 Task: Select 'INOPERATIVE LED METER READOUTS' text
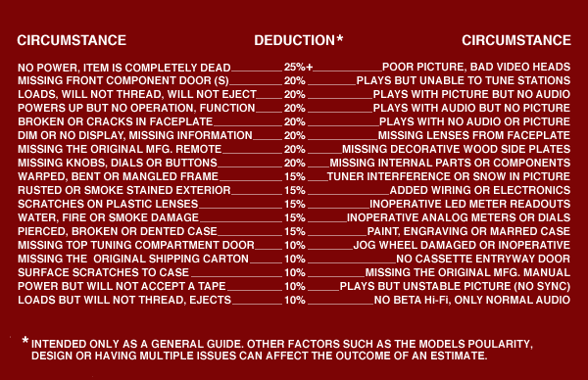point(469,204)
